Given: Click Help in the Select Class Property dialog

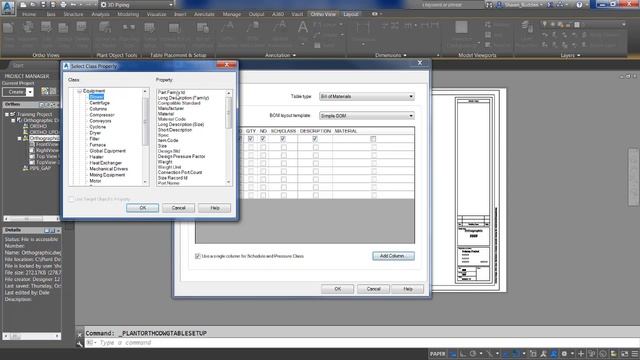Looking at the screenshot, I should pyautogui.click(x=215, y=208).
